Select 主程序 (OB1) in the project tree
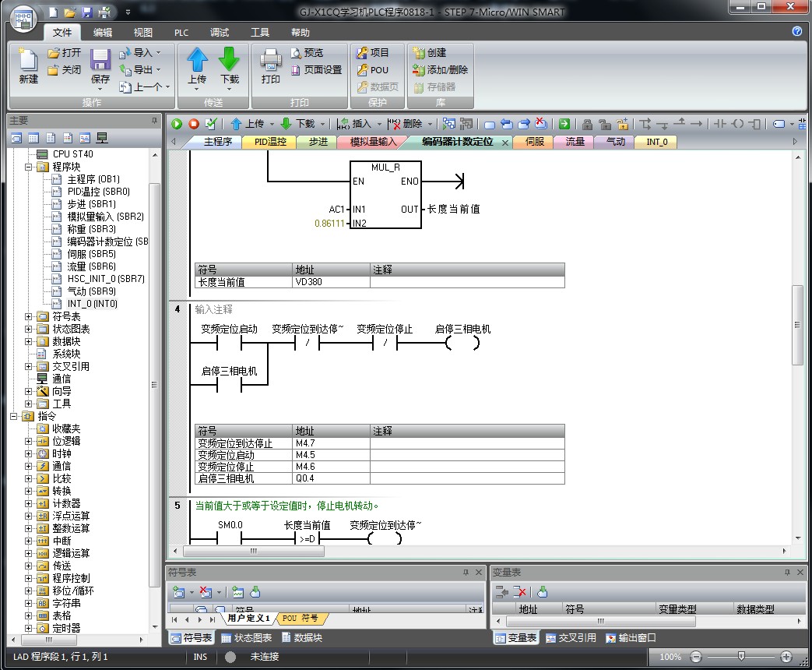 (93, 179)
